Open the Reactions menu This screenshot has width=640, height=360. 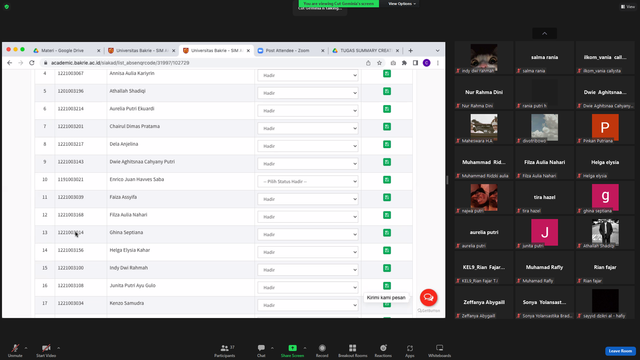[383, 350]
